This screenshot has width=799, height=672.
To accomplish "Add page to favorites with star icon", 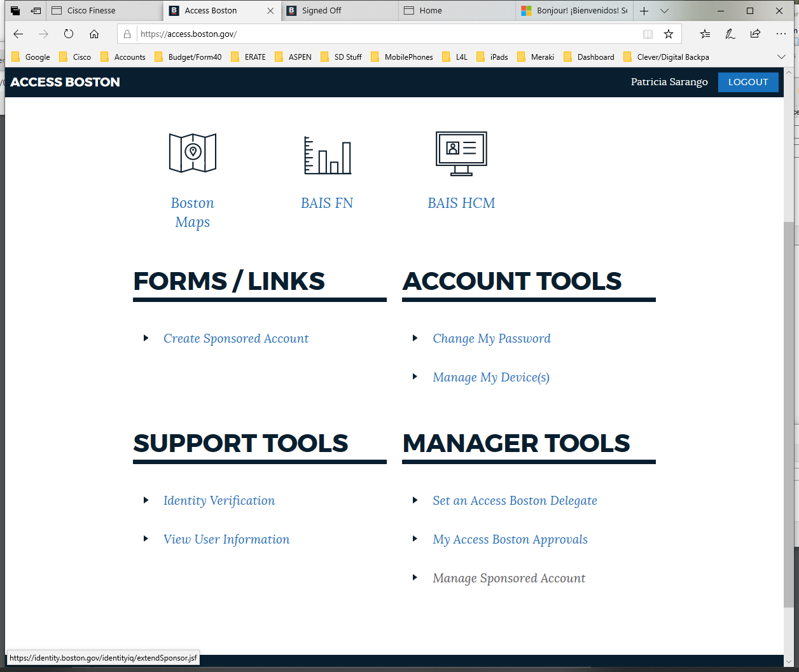I will (669, 34).
